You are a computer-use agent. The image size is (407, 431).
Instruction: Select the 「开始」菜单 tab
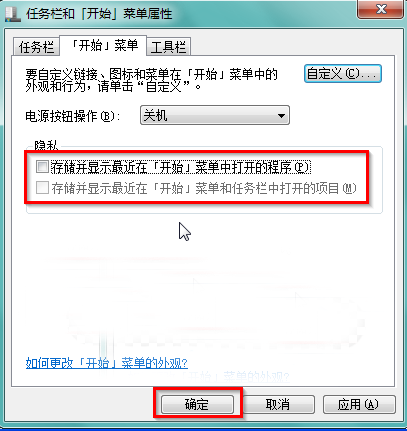click(x=103, y=45)
